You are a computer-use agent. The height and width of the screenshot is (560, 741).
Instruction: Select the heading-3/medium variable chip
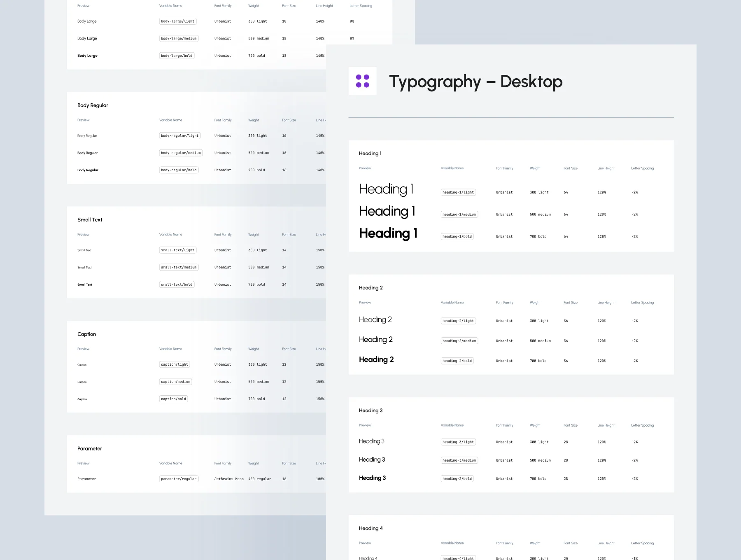pos(459,460)
